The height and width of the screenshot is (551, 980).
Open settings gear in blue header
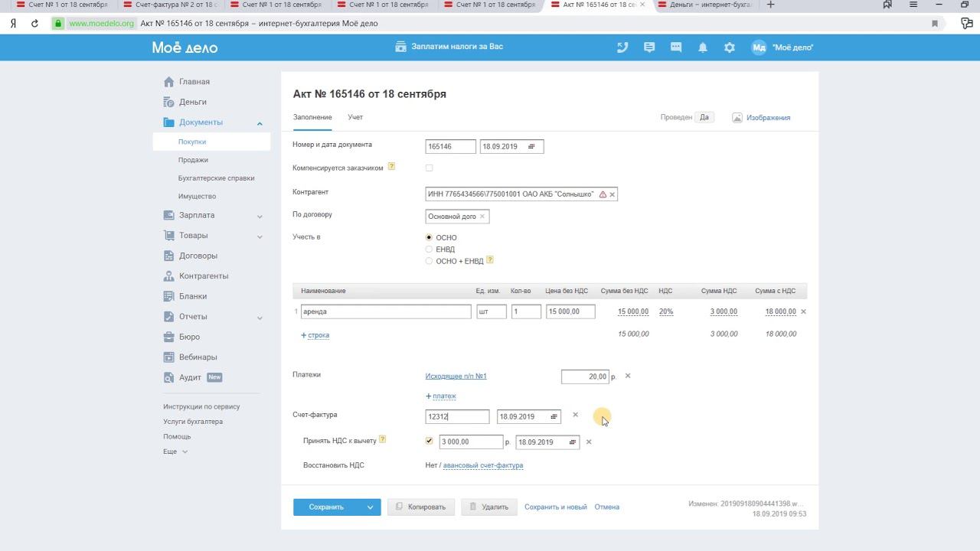(730, 47)
